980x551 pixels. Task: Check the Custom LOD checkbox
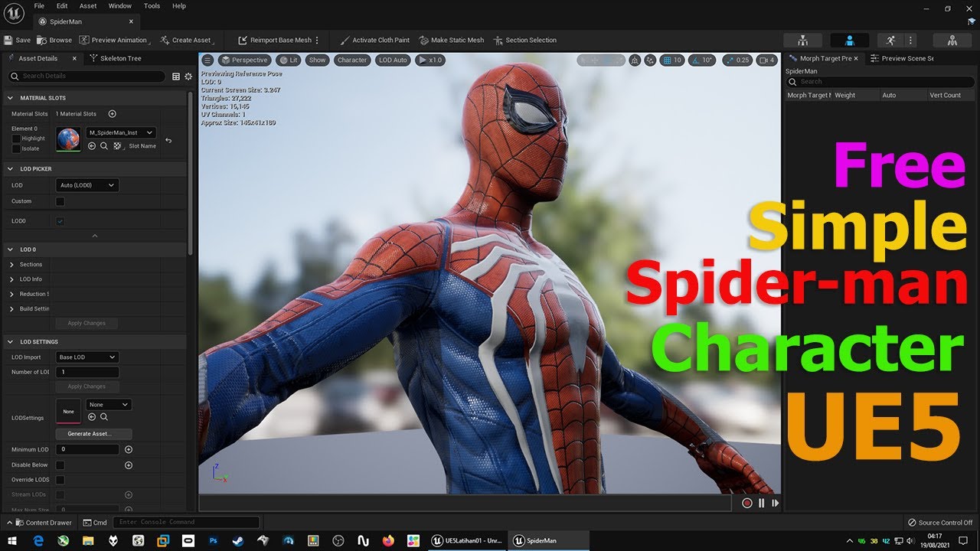[x=60, y=201]
